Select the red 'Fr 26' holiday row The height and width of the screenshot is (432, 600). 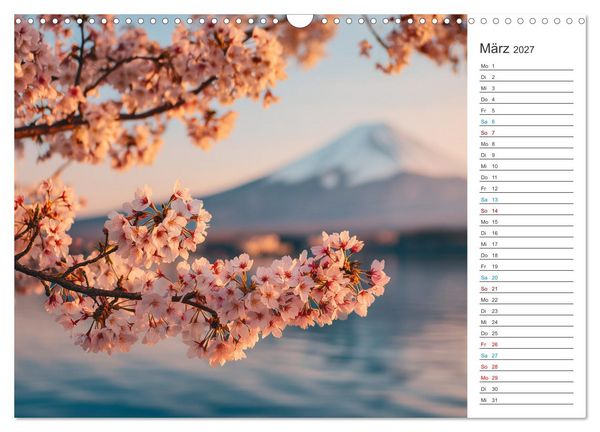point(527,344)
